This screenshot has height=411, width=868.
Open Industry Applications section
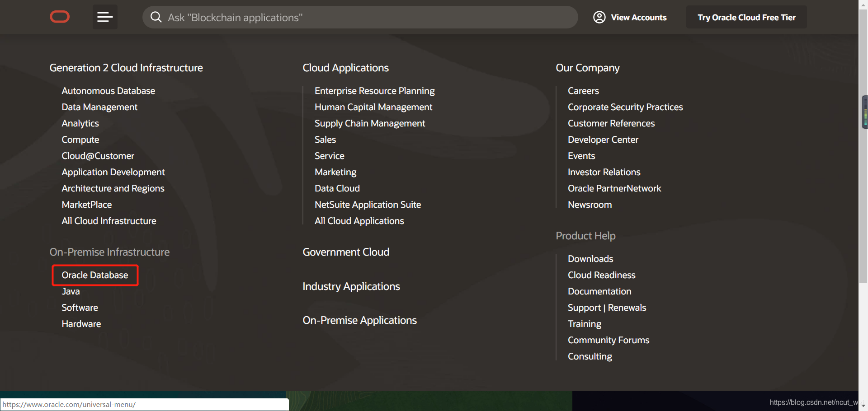coord(351,286)
